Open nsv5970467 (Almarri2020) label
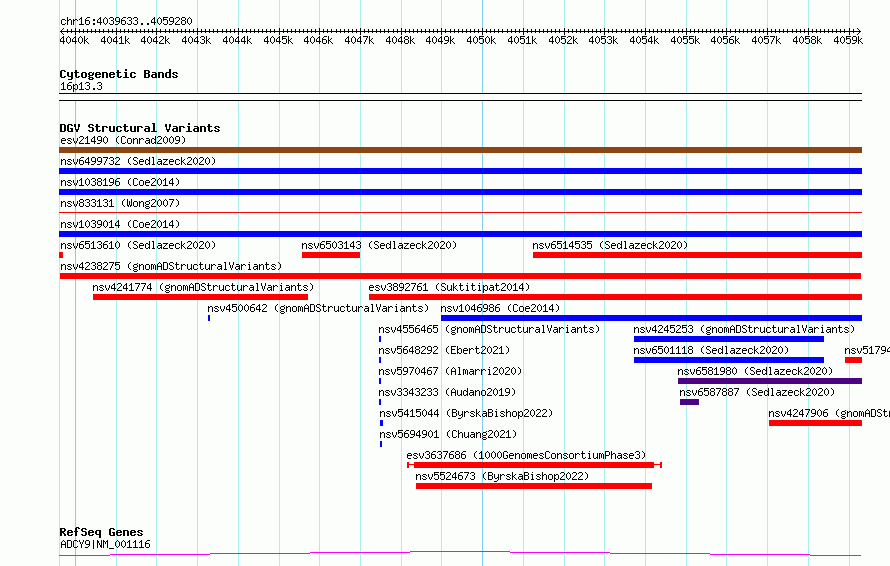This screenshot has width=890, height=566. pos(450,371)
